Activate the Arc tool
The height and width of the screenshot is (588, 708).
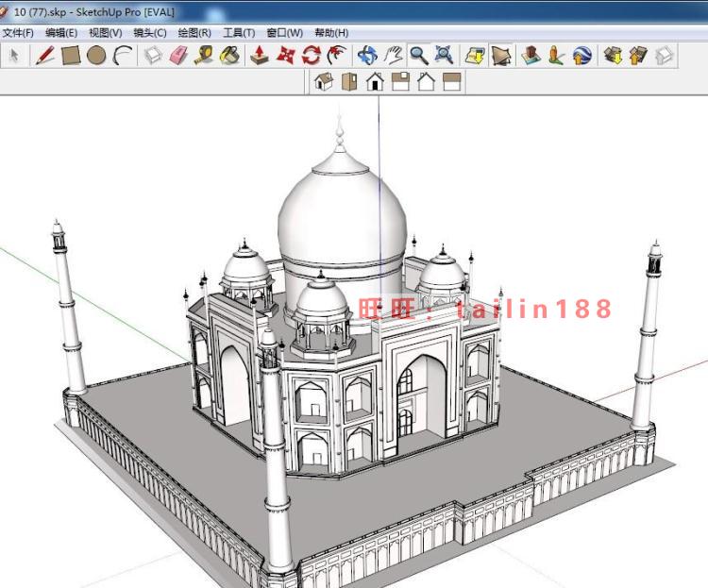pos(123,56)
